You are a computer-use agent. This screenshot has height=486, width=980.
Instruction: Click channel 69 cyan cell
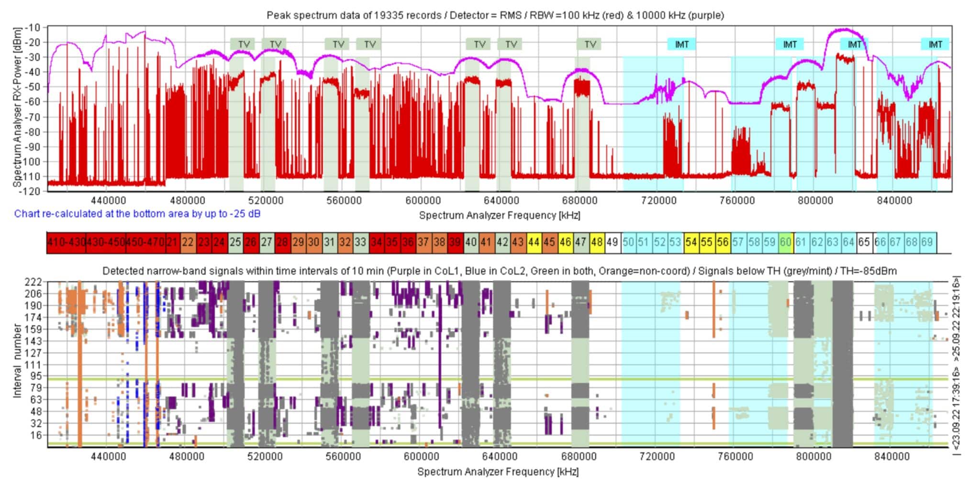pos(927,242)
